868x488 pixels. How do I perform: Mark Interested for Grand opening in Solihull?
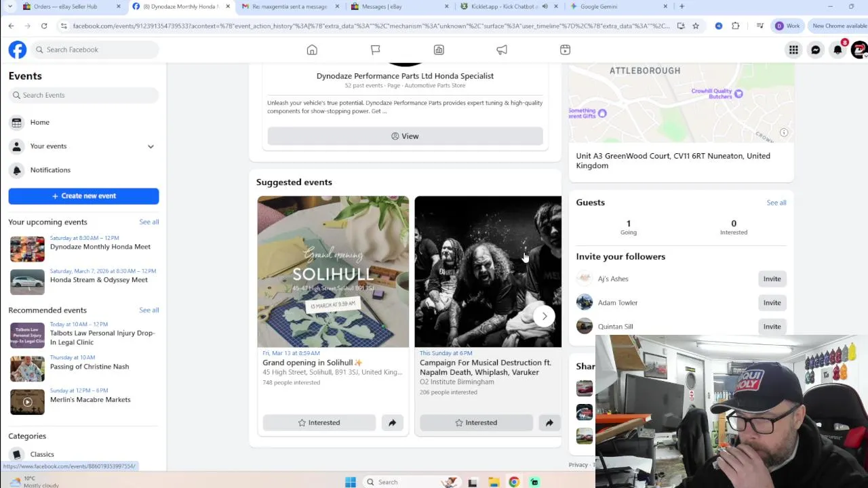[x=319, y=422]
